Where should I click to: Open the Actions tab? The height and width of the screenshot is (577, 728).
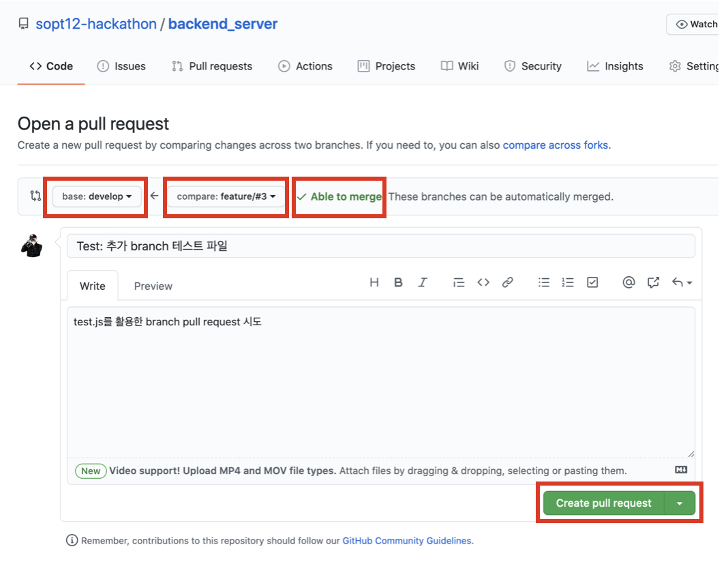(x=305, y=66)
